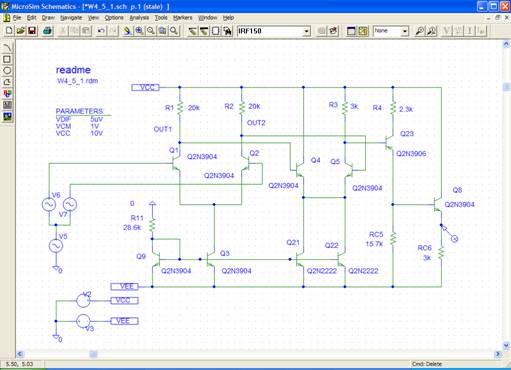
Task: Select the Draw Text Box tool
Action: pos(7,105)
